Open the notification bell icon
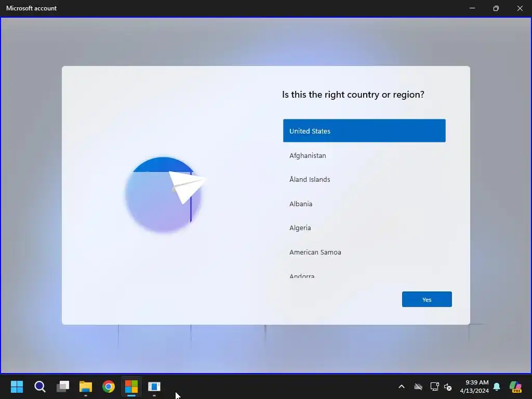 point(497,387)
